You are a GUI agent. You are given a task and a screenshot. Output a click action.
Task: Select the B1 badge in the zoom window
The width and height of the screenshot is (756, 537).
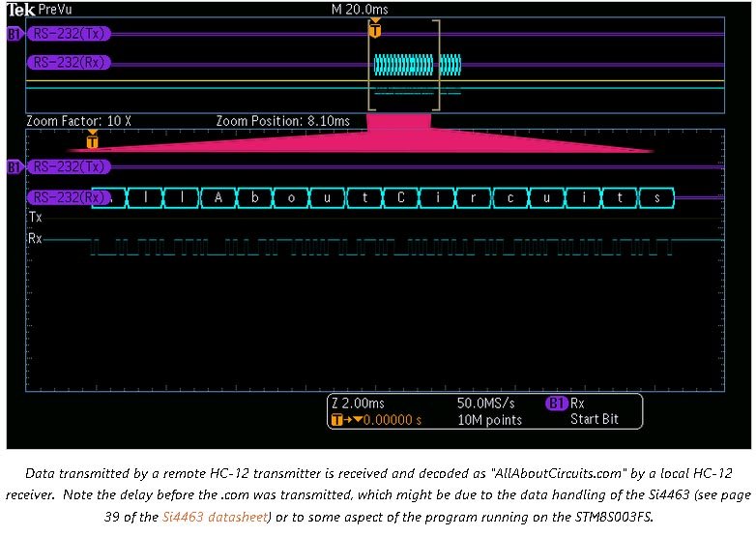click(15, 167)
